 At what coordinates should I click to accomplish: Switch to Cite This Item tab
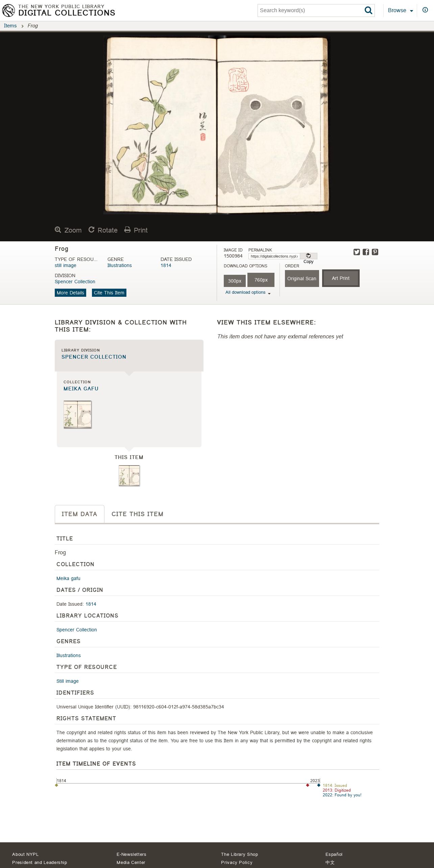137,514
